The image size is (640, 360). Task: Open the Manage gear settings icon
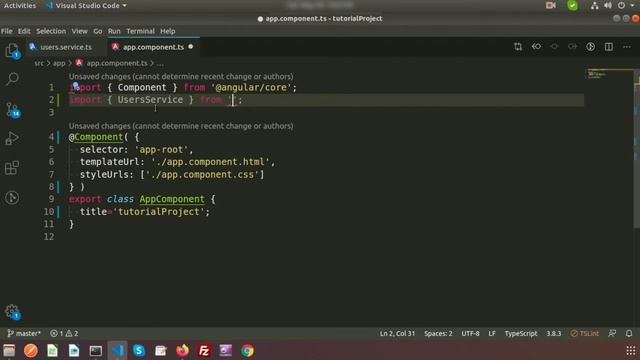(x=12, y=312)
